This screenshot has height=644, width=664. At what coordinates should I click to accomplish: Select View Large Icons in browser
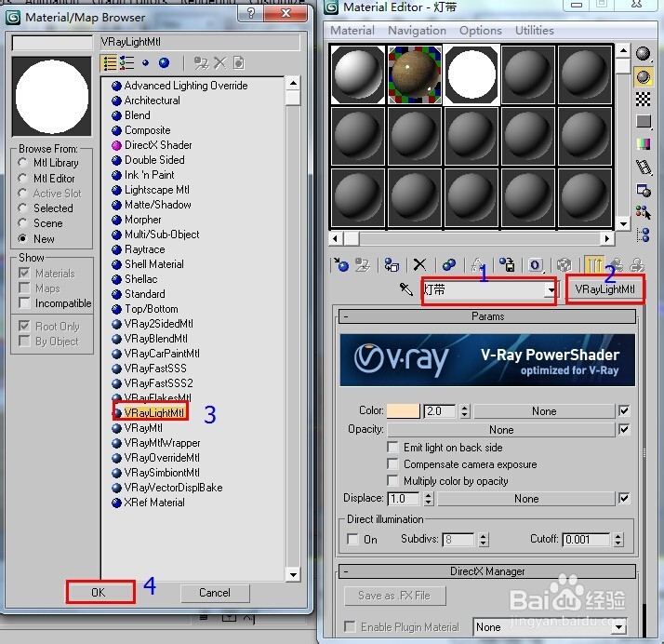[164, 63]
